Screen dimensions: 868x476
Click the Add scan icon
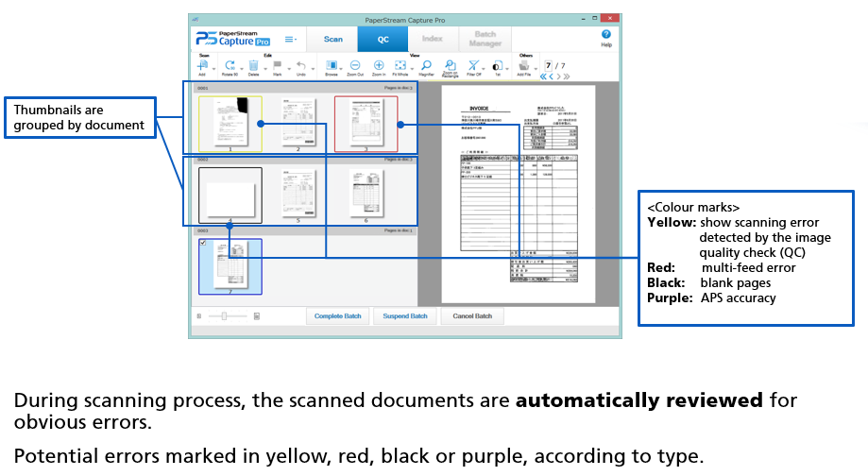tap(203, 66)
